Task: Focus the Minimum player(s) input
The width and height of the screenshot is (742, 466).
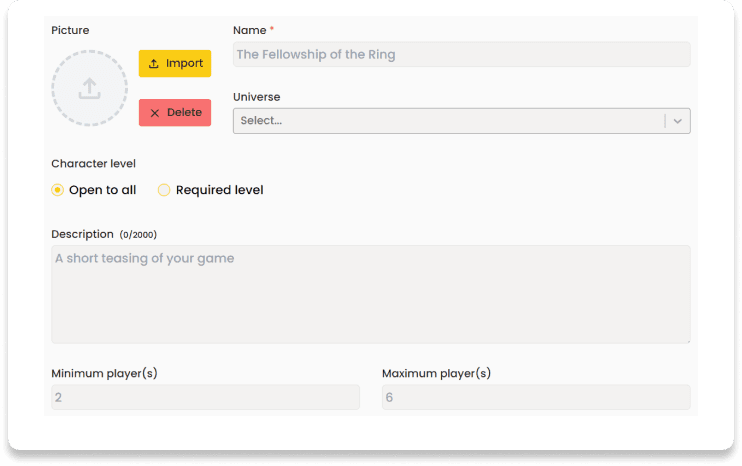Action: [x=205, y=397]
